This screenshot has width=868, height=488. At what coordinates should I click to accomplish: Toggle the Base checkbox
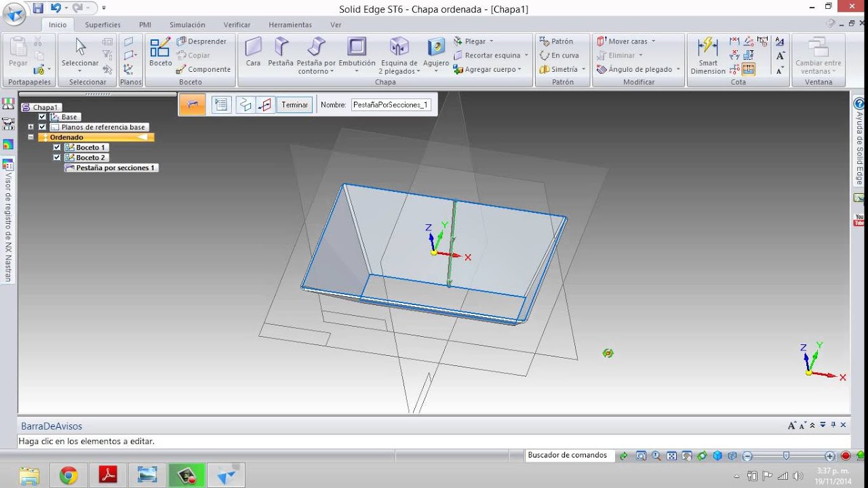point(42,117)
